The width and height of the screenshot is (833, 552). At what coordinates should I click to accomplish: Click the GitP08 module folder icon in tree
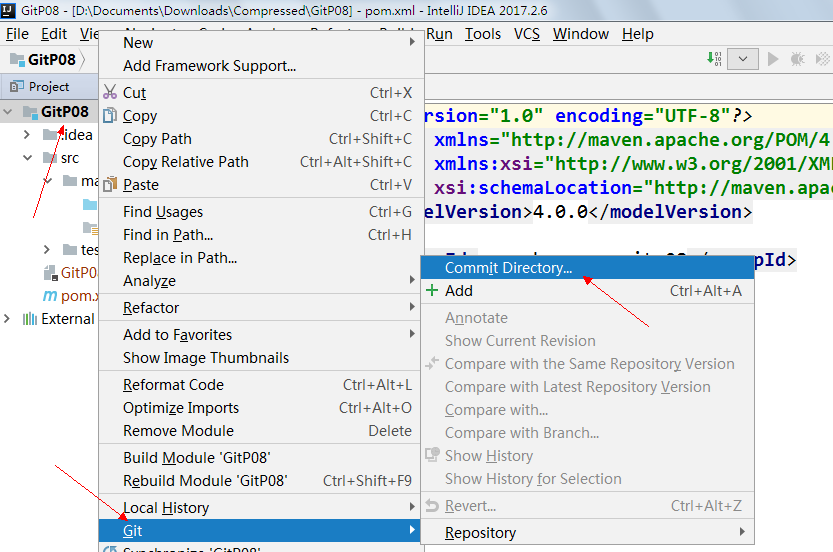(29, 112)
